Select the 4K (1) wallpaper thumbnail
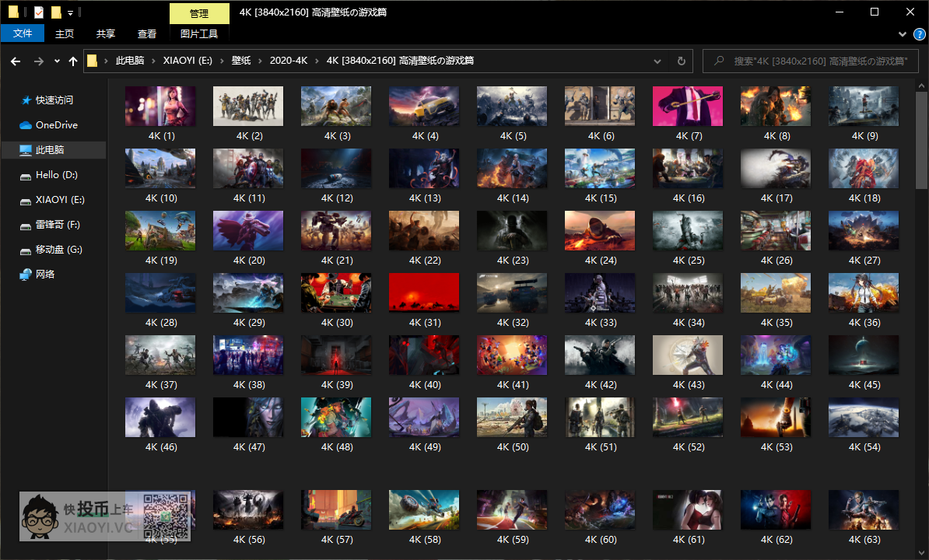Screen dimensions: 929x560 pos(160,107)
